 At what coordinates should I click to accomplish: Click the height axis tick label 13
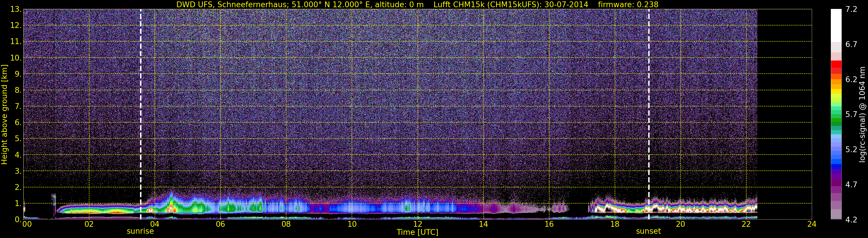15,10
